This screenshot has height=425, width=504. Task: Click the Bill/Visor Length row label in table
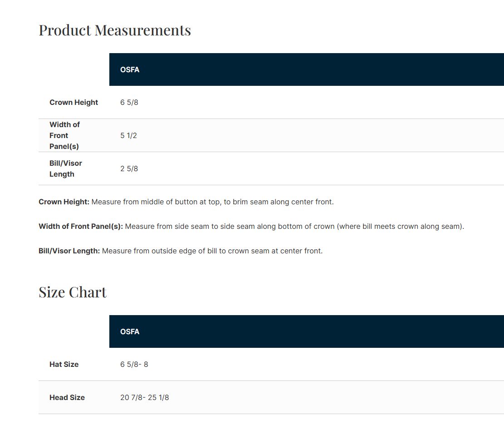point(65,168)
